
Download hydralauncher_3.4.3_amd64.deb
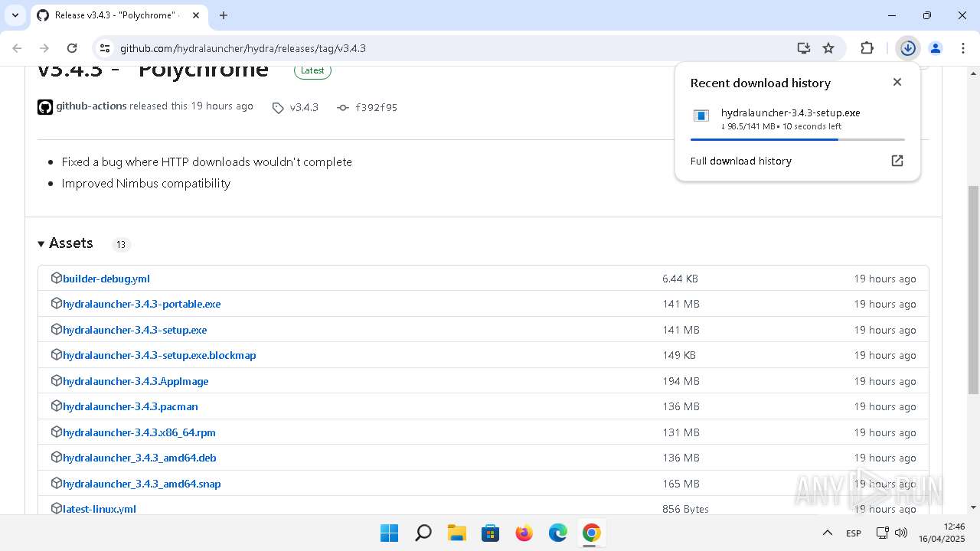139,458
